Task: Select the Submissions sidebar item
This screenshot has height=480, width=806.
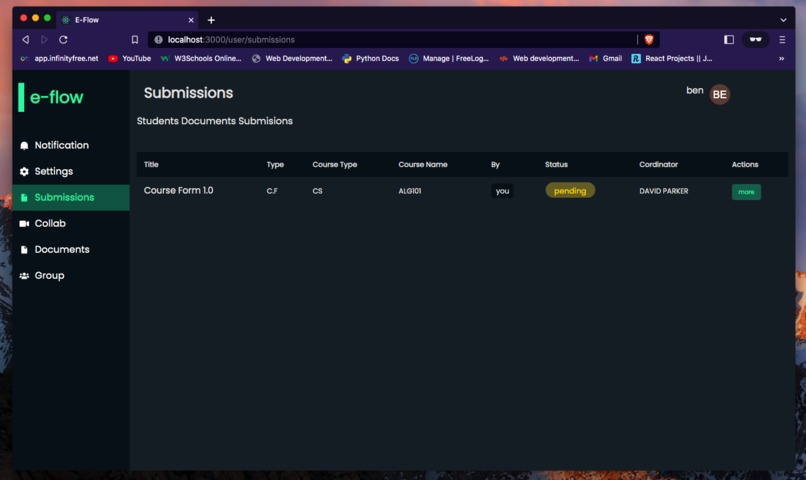Action: (71, 197)
